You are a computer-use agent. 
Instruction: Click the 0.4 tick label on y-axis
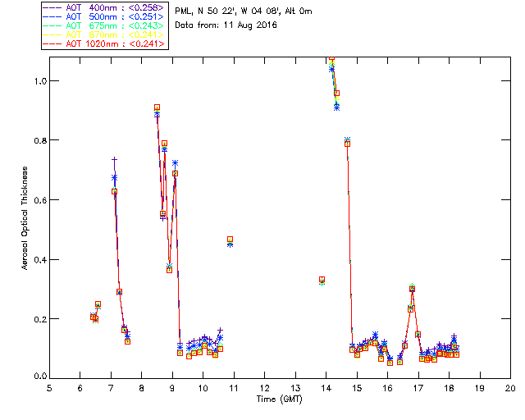(x=40, y=260)
